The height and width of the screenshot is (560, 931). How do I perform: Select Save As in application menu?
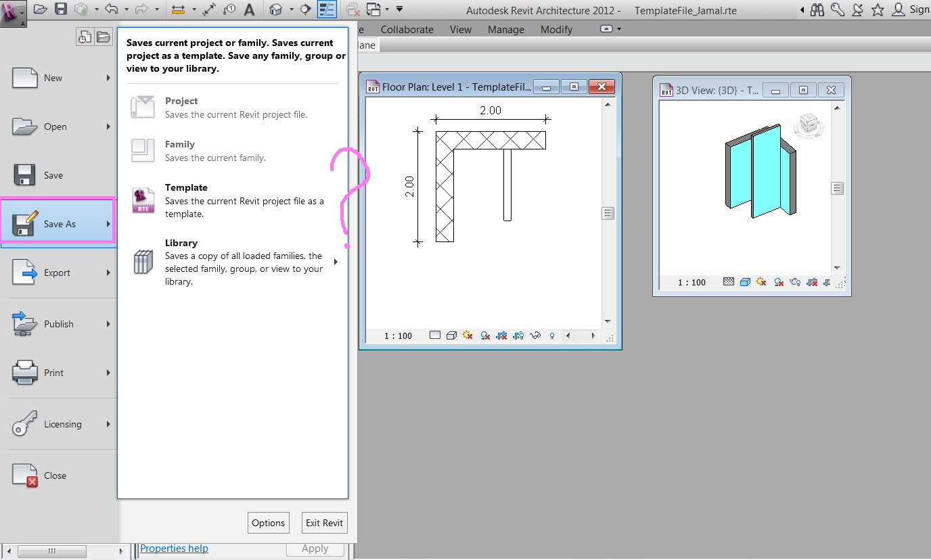[58, 224]
